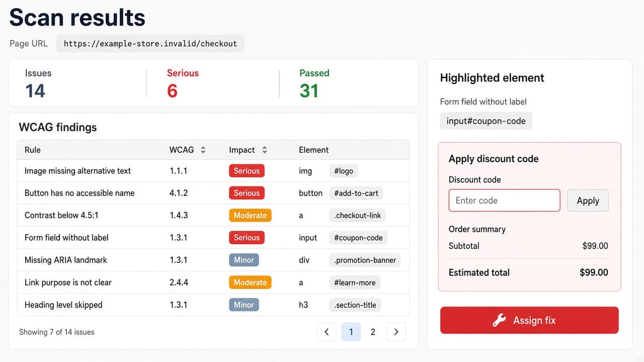
Task: Select the Image missing alternative text row
Action: [x=213, y=171]
